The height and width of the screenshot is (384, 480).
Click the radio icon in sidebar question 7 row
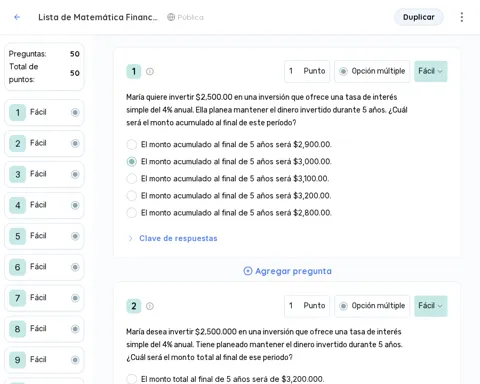(x=75, y=298)
